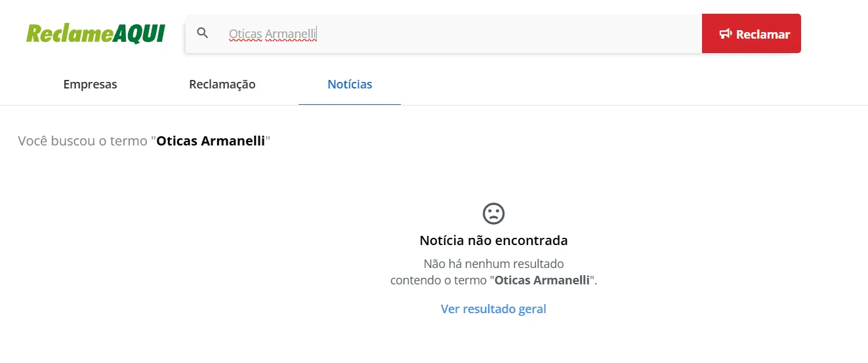Click the "Notícia não encontrada" heading
Screen dimensions: 868x363
[x=493, y=240]
